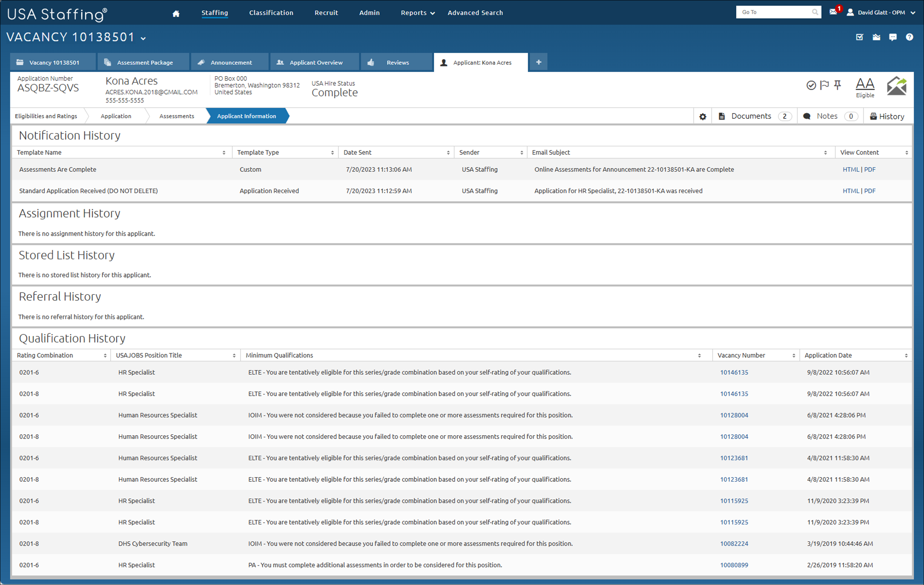Click the pushpin icon for this applicant
This screenshot has width=924, height=585.
click(838, 85)
